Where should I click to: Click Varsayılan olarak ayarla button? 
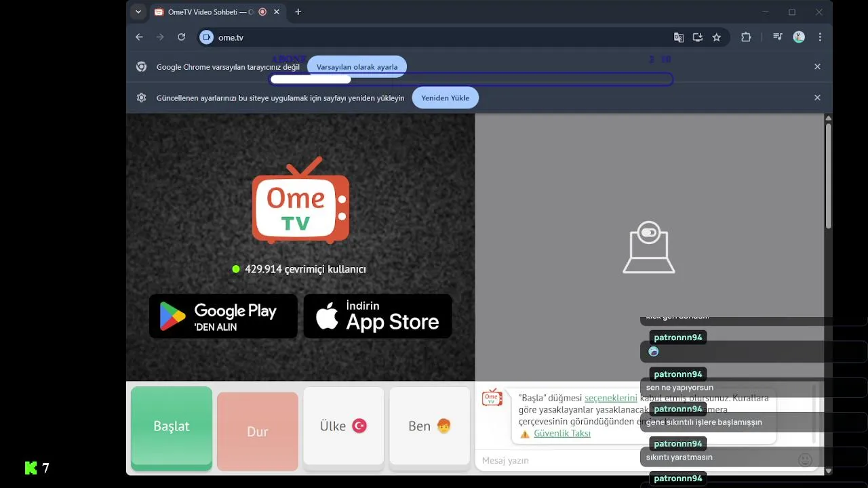(357, 67)
